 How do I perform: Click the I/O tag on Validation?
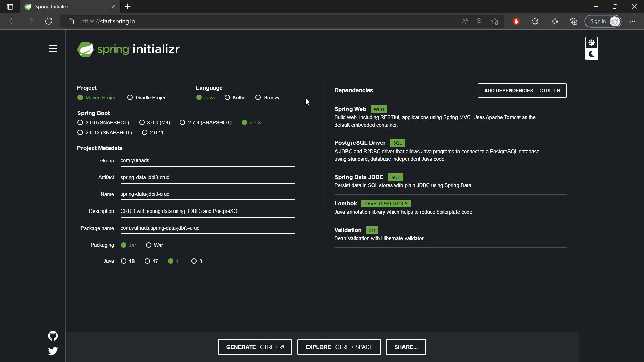click(372, 230)
